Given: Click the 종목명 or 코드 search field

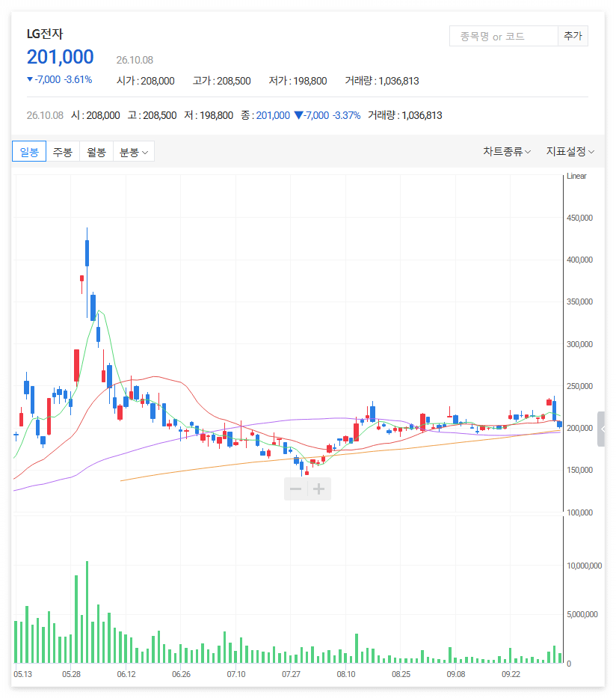Looking at the screenshot, I should pos(503,36).
